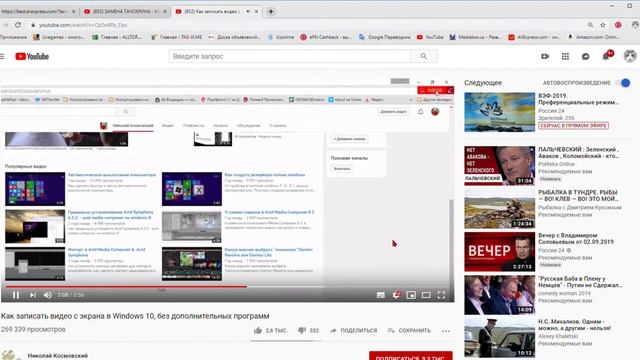
Task: Bookmark this page with star icon
Action: (603, 25)
